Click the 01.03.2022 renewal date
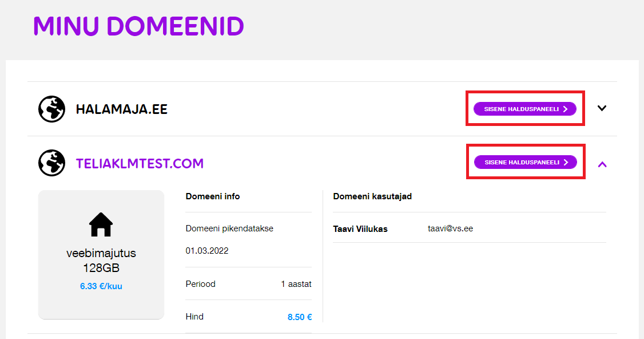 tap(207, 251)
